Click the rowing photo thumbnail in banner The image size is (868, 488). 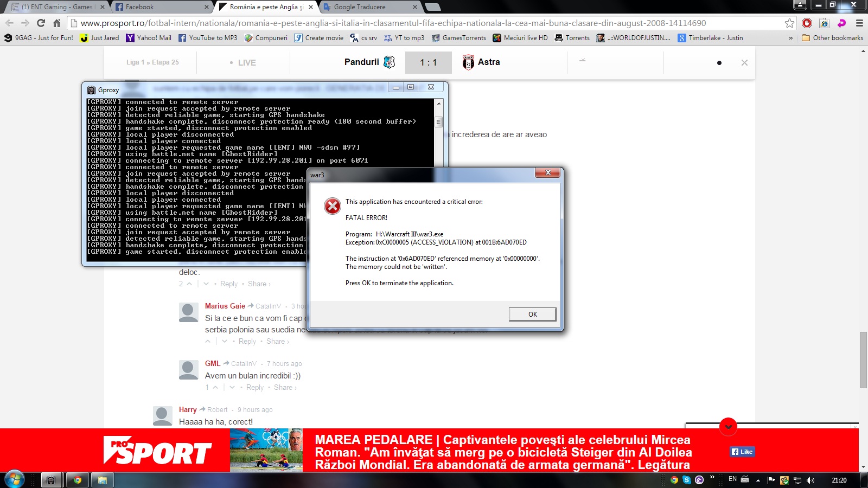point(266,450)
